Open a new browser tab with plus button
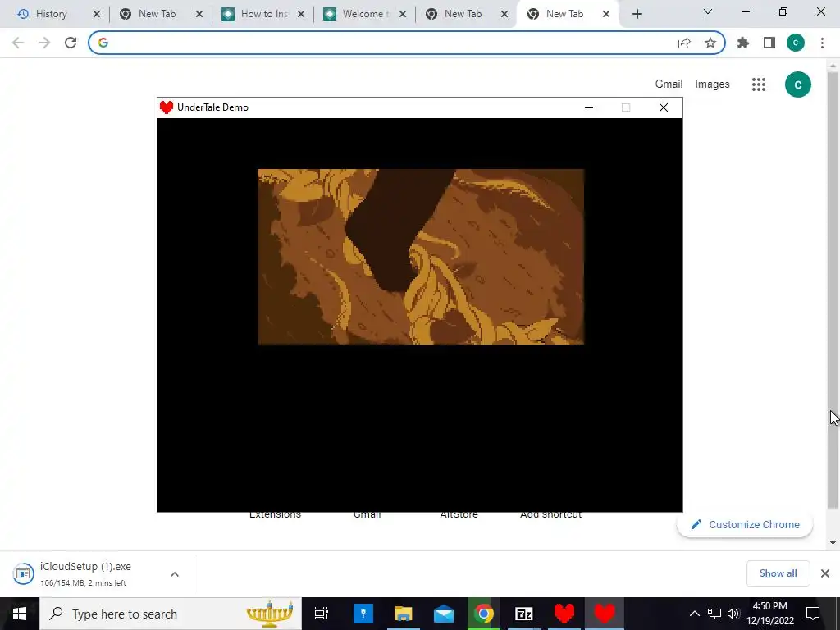 click(637, 15)
